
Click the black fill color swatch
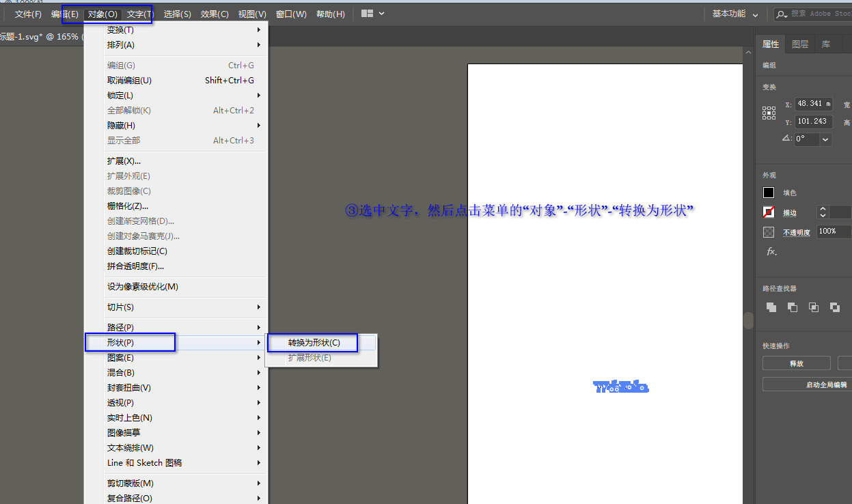point(769,193)
